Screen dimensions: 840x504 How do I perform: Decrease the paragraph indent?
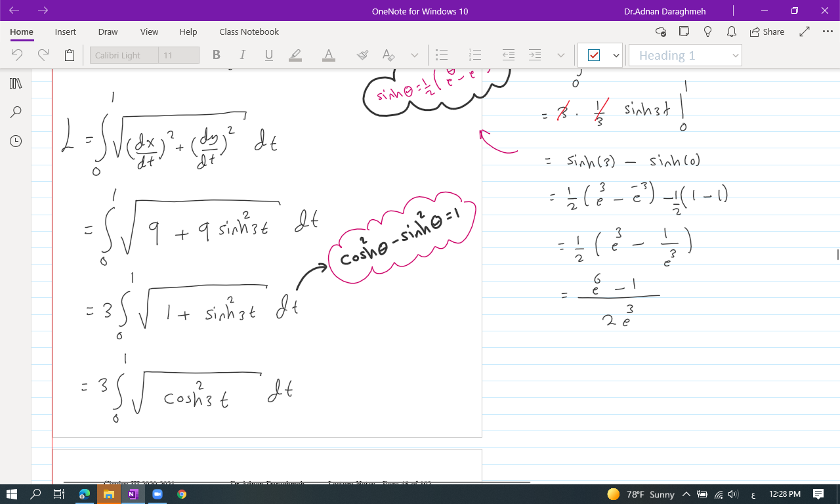point(509,55)
